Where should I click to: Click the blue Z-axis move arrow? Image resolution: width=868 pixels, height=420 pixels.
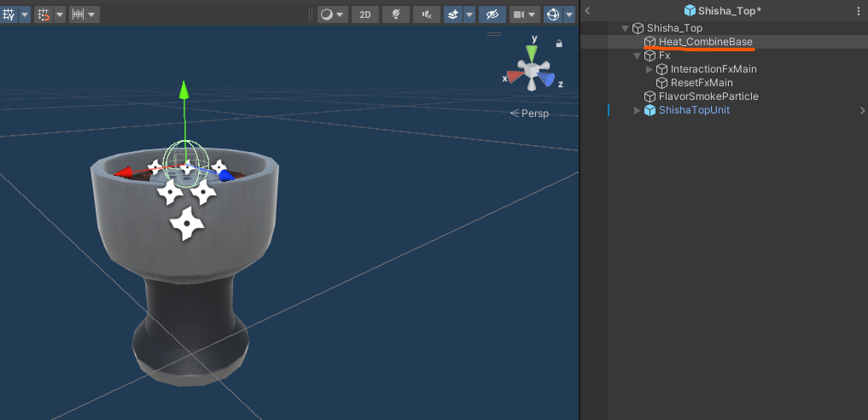coord(225,175)
